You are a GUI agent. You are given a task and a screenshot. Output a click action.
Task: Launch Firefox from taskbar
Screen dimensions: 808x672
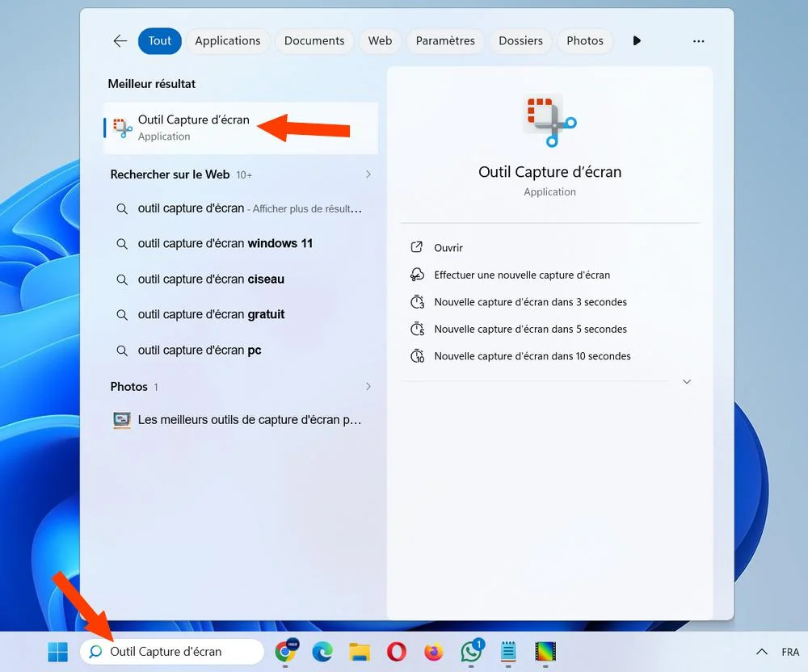click(433, 652)
